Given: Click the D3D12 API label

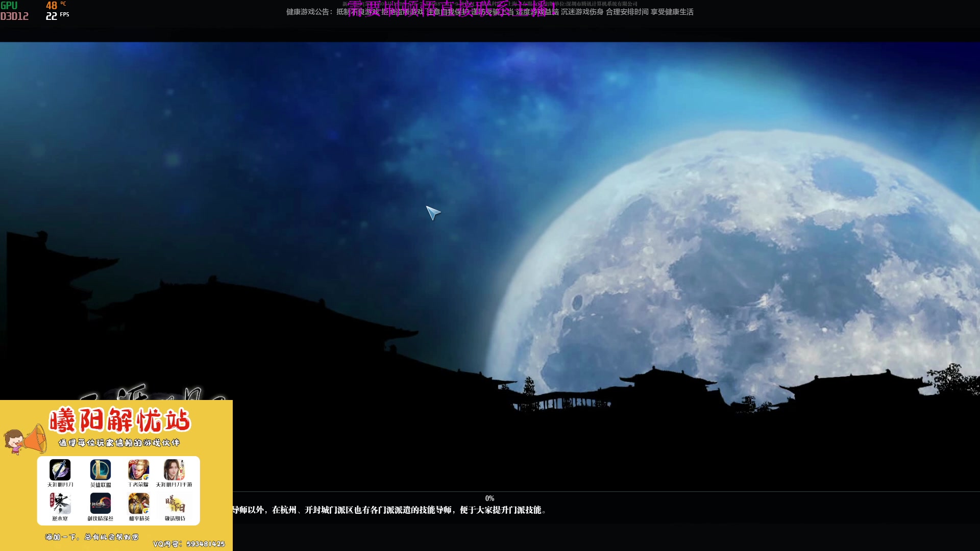Looking at the screenshot, I should [14, 15].
